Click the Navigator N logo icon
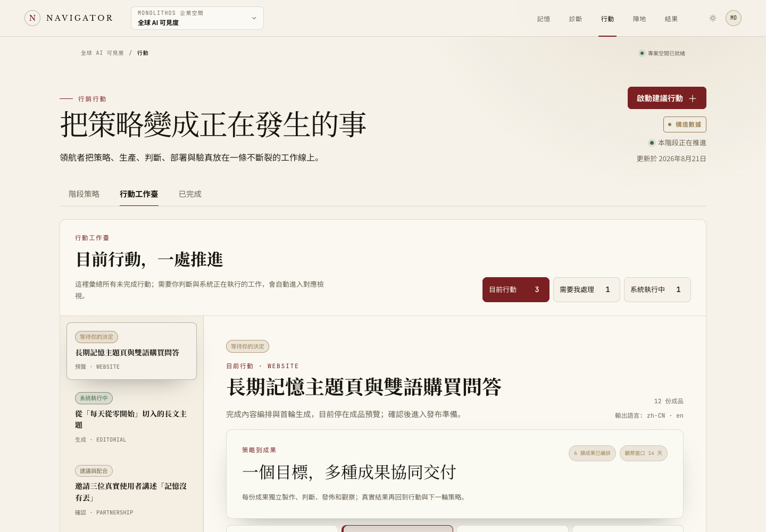766x532 pixels. coord(32,18)
